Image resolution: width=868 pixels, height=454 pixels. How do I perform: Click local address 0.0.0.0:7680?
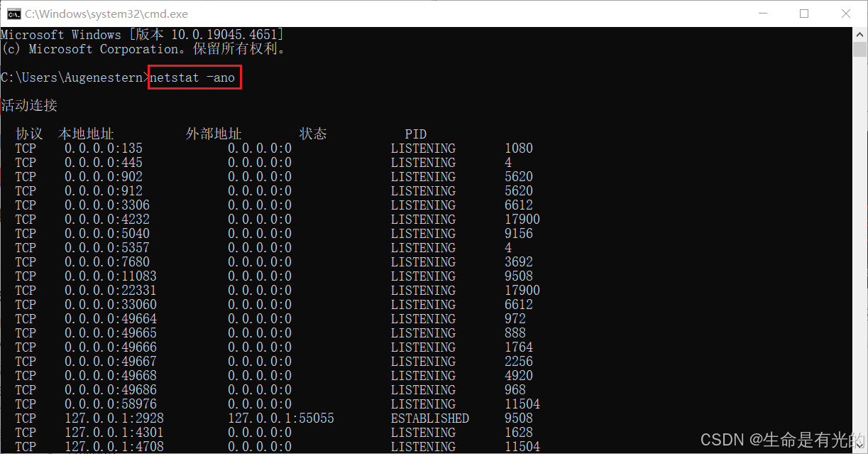coord(107,262)
